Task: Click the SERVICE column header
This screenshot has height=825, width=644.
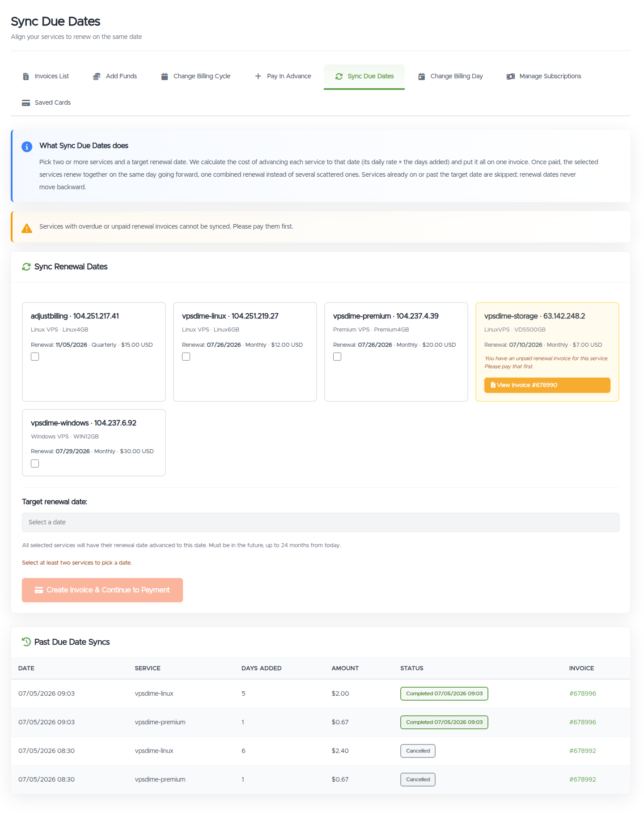Action: click(x=148, y=668)
